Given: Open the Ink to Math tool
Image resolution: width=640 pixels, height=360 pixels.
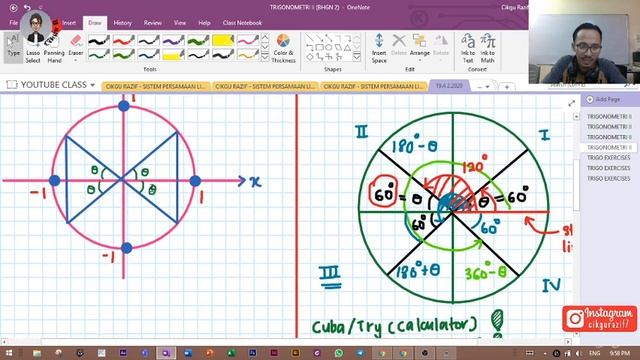Looking at the screenshot, I should (x=487, y=49).
